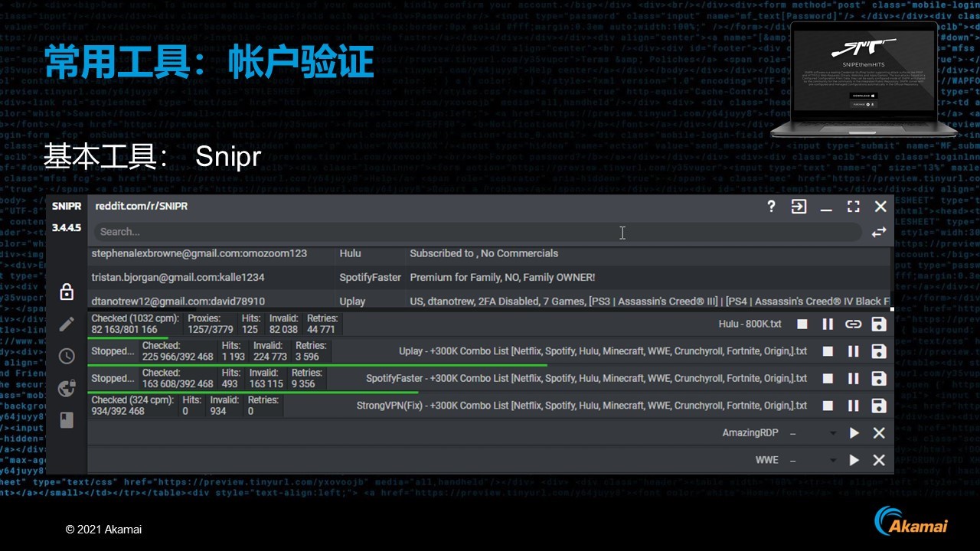The width and height of the screenshot is (980, 551).
Task: Select the pencil edit icon in the sidebar
Action: (67, 324)
